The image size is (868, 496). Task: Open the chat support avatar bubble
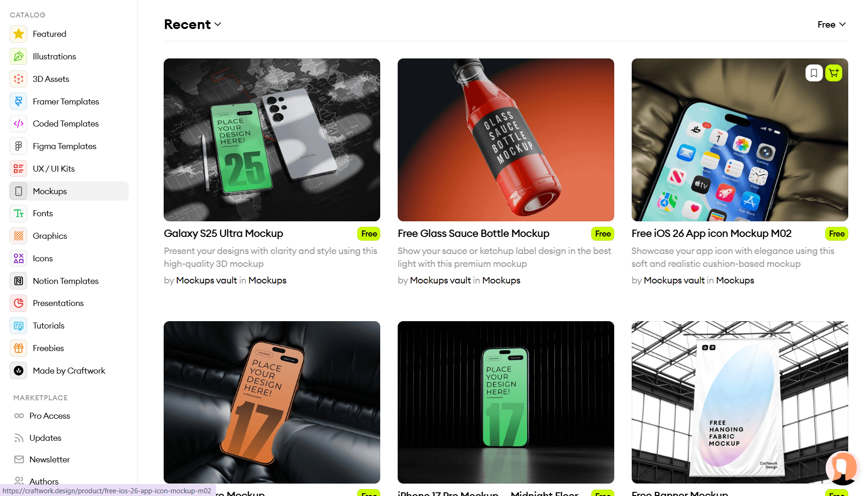click(842, 468)
